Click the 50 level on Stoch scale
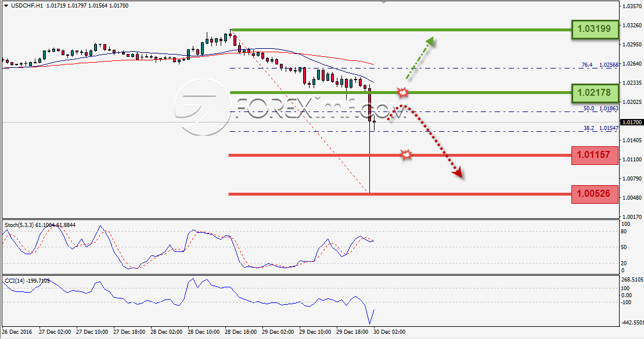 (x=624, y=247)
